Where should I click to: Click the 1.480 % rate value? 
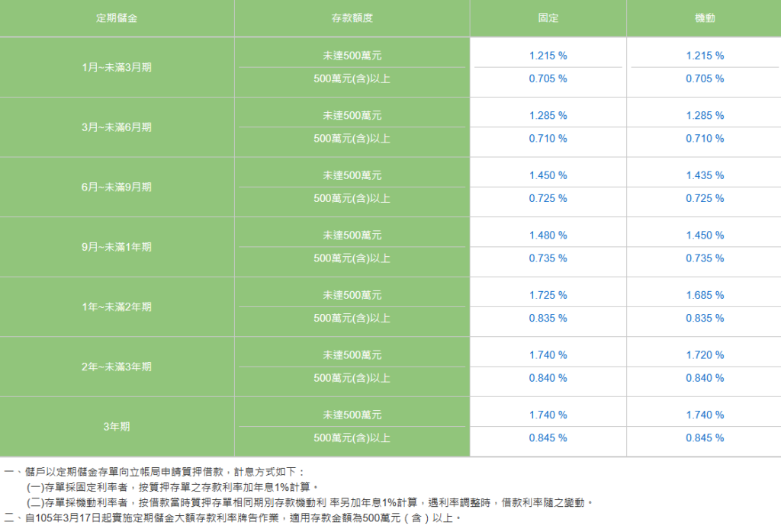pyautogui.click(x=548, y=236)
